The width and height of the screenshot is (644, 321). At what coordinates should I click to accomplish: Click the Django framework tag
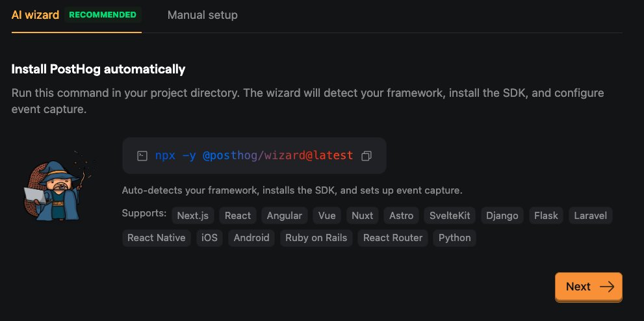pyautogui.click(x=502, y=216)
